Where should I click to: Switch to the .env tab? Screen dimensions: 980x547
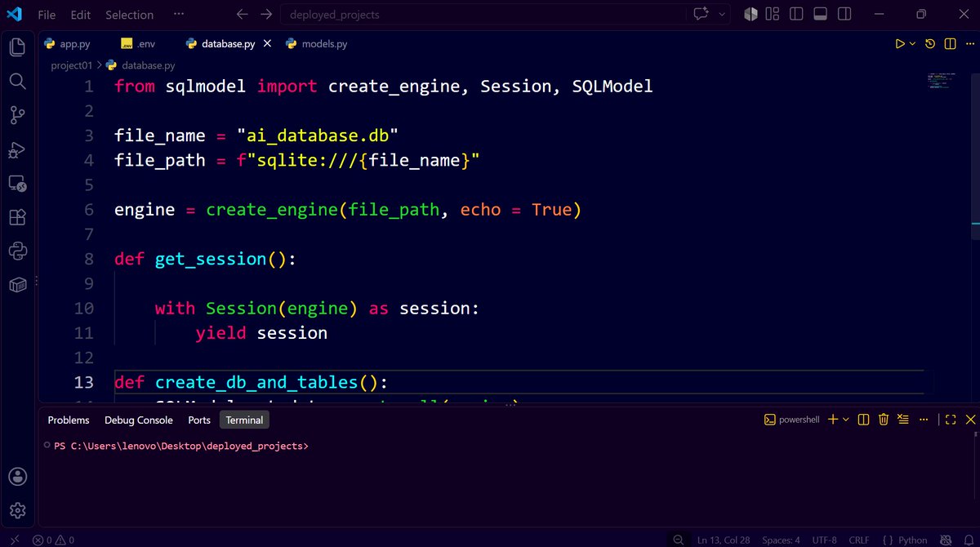tap(137, 44)
